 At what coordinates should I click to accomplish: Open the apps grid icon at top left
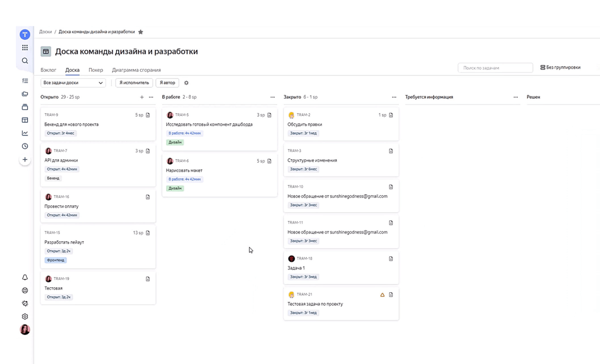point(25,48)
